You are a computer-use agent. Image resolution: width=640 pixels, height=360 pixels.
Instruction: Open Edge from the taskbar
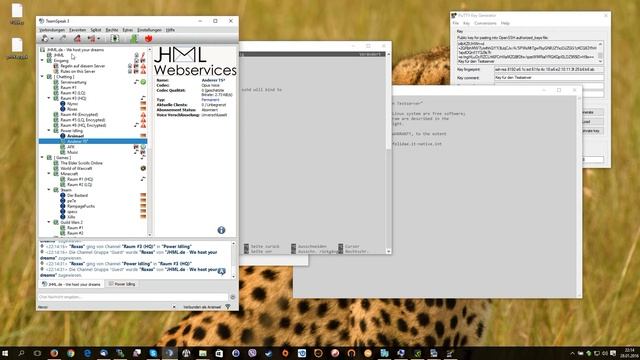[87, 353]
